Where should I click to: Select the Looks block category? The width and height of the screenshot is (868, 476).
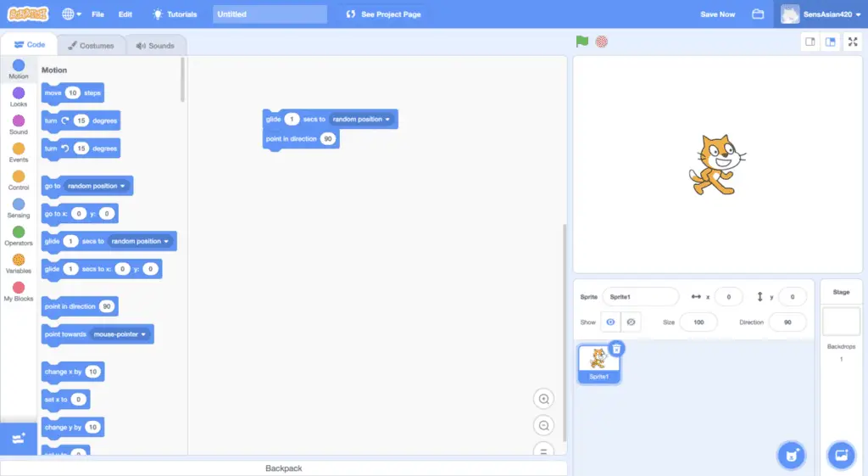(x=19, y=97)
